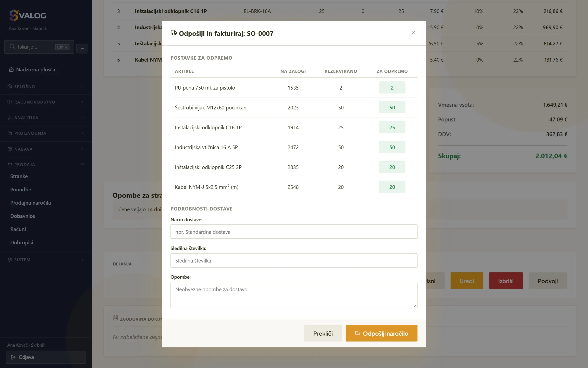
Task: Click the Prekliči button
Action: (323, 333)
